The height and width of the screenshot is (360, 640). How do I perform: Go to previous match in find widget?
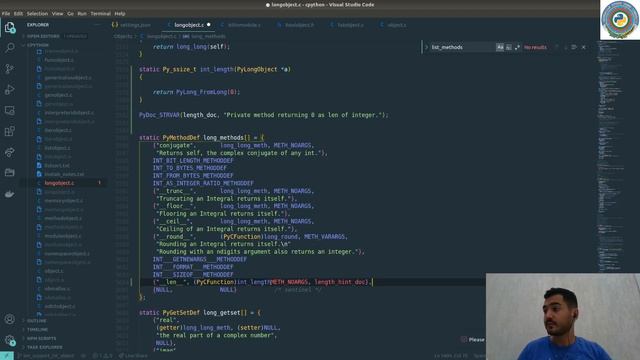point(556,47)
